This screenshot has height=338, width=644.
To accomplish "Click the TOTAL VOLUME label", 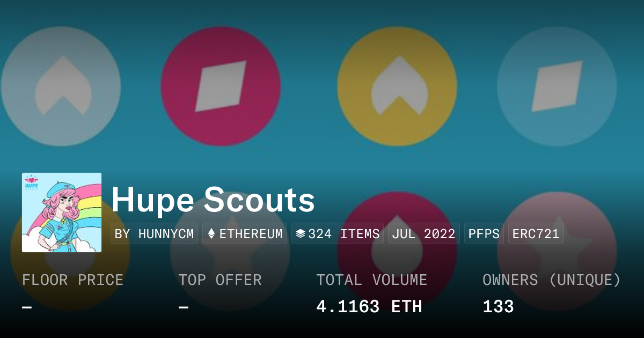I will point(371,280).
